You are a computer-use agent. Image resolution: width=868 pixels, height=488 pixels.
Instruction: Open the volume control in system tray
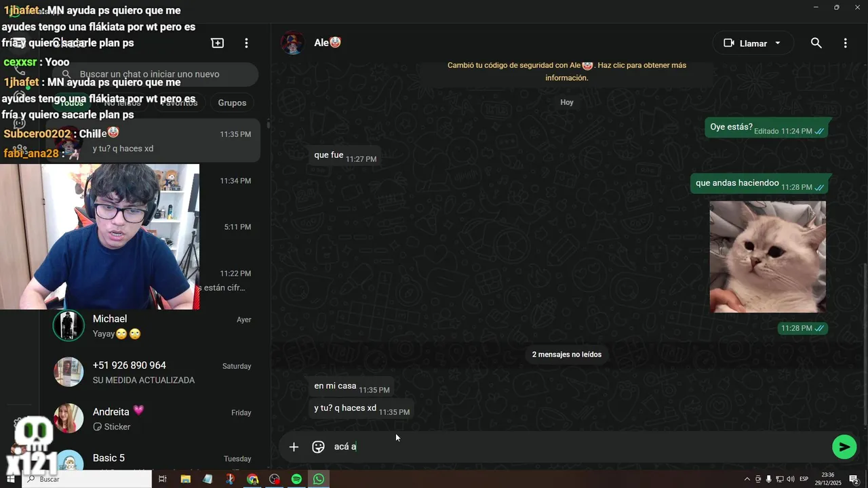click(x=790, y=479)
